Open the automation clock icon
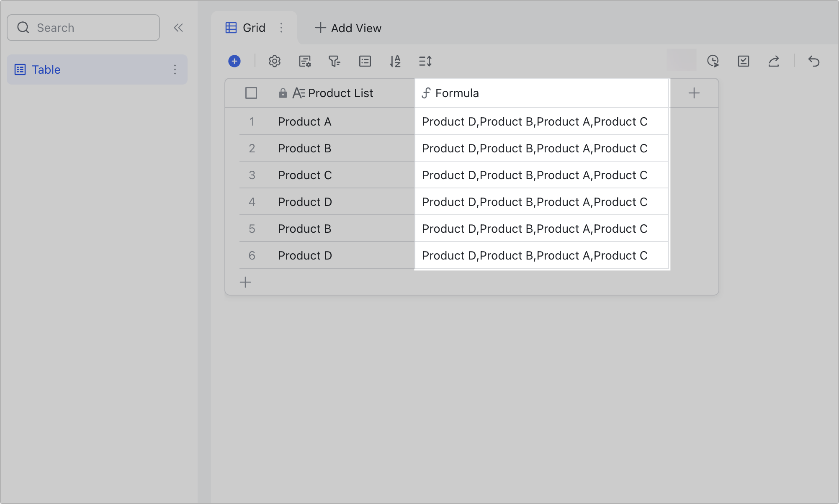The width and height of the screenshot is (839, 504). (x=713, y=61)
